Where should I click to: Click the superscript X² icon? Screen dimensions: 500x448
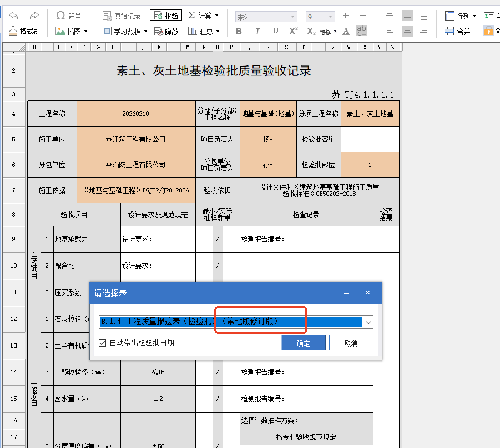click(x=294, y=32)
